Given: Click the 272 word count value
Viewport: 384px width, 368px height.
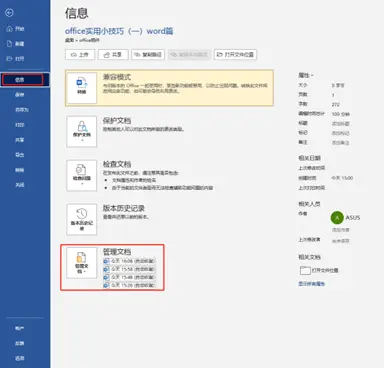Looking at the screenshot, I should point(335,104).
